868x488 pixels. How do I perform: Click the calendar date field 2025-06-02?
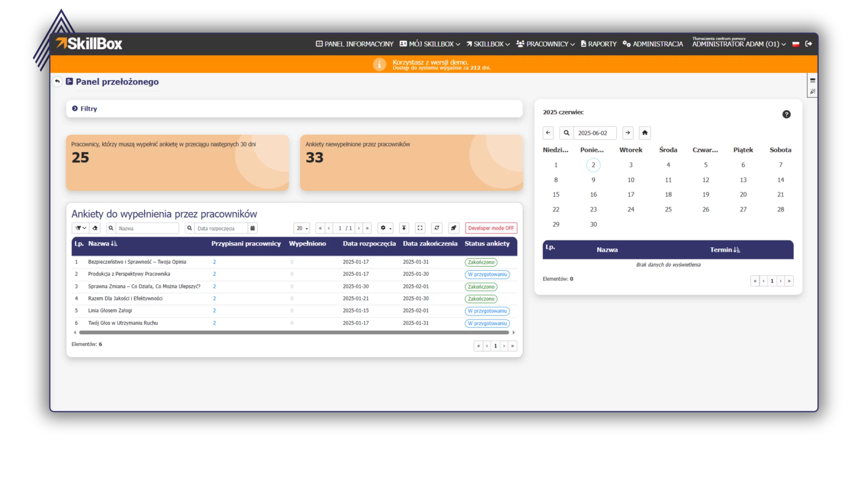[595, 133]
